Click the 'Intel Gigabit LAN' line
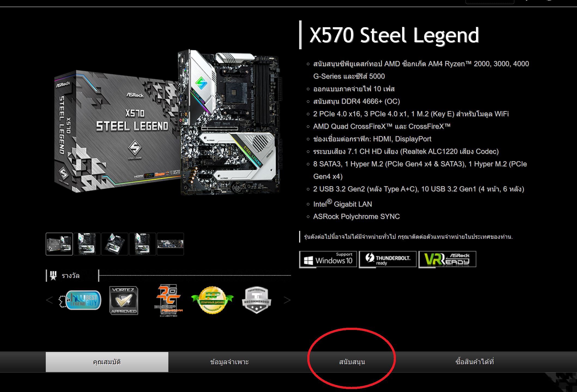The height and width of the screenshot is (392, 577). tap(342, 203)
